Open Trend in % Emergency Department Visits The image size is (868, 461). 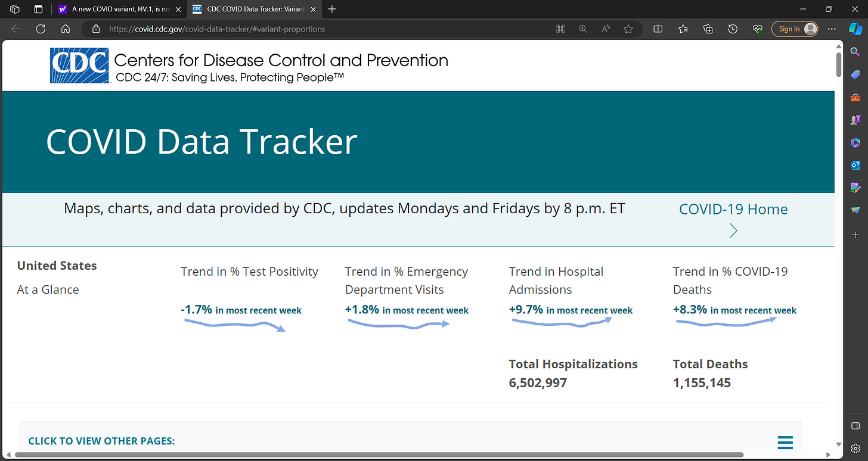pos(407,281)
